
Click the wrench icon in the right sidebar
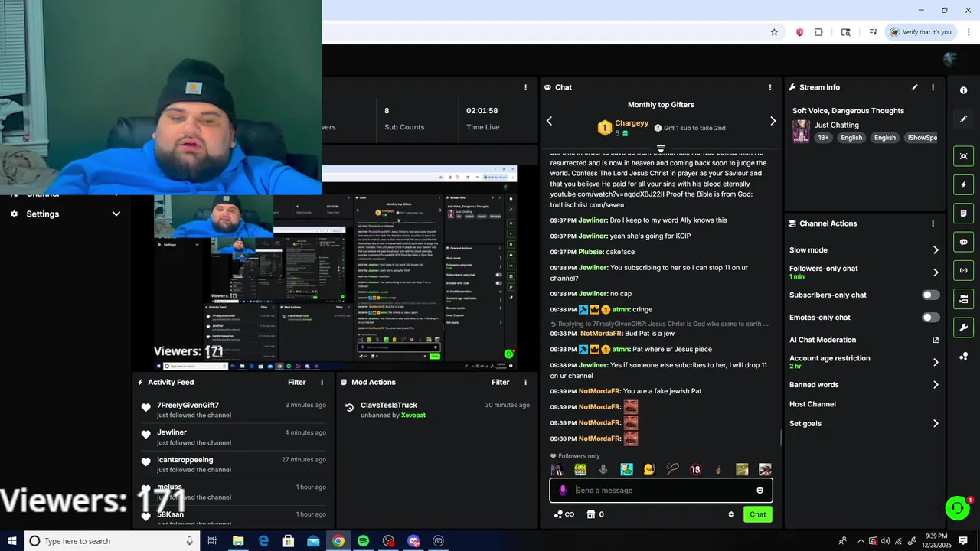(x=963, y=328)
